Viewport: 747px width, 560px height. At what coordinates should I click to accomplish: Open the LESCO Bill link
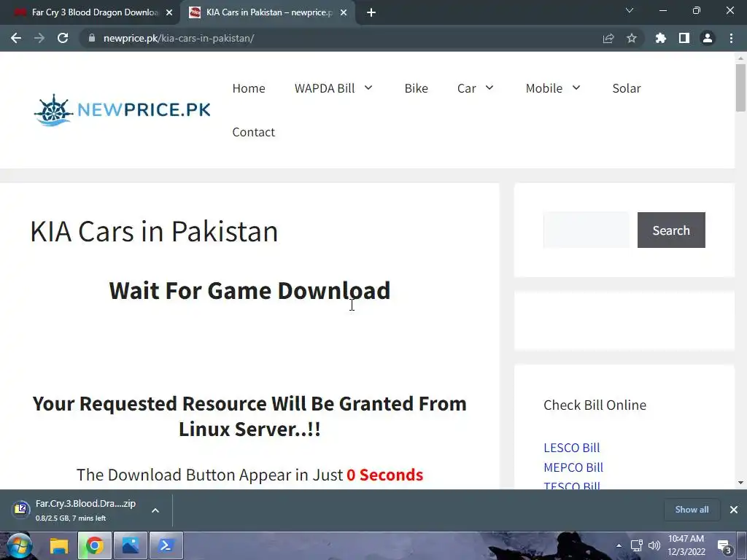(572, 448)
